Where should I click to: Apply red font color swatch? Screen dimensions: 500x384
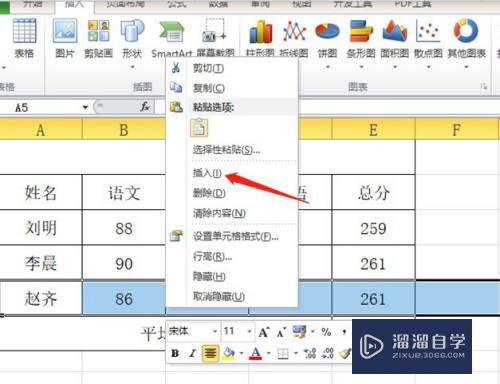[256, 353]
